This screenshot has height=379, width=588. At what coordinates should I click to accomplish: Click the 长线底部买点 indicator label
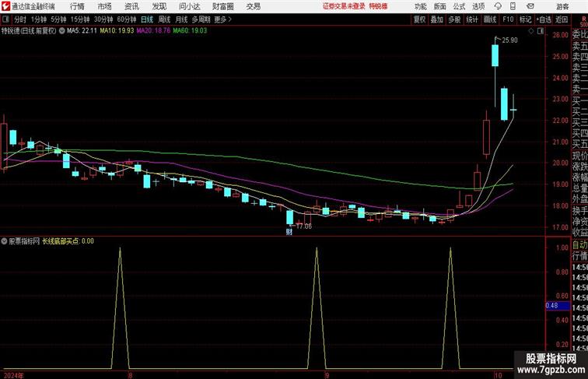60,241
